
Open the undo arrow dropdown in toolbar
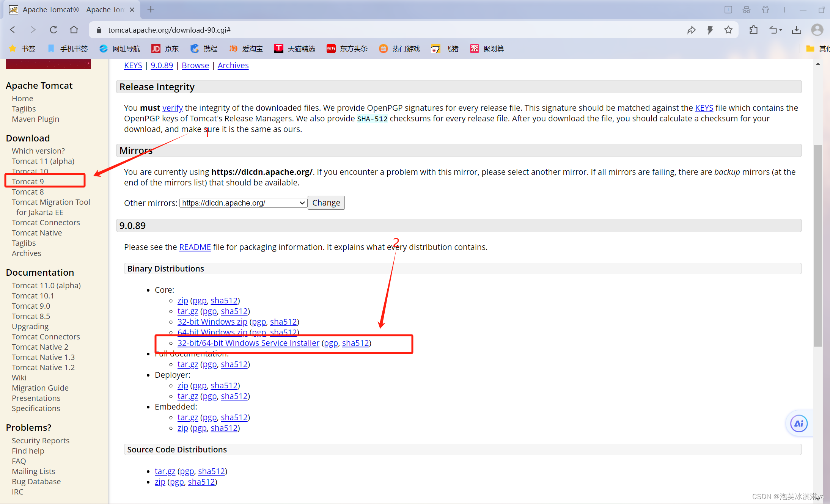click(x=775, y=30)
